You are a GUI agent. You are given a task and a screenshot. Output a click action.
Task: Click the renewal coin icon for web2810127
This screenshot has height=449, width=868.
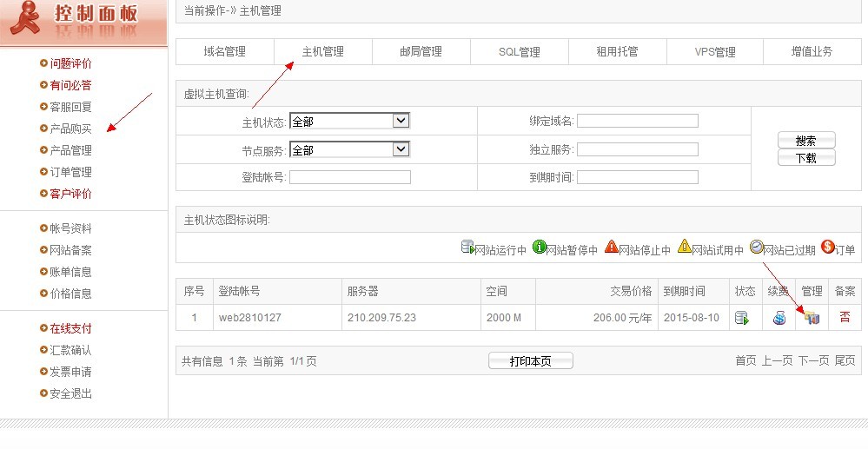coord(779,318)
